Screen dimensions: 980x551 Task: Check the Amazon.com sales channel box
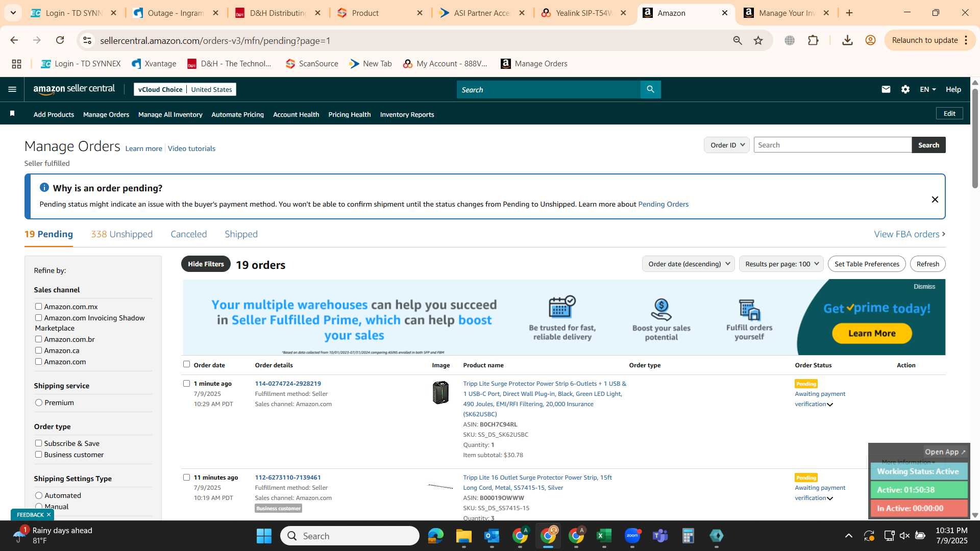[x=38, y=361]
